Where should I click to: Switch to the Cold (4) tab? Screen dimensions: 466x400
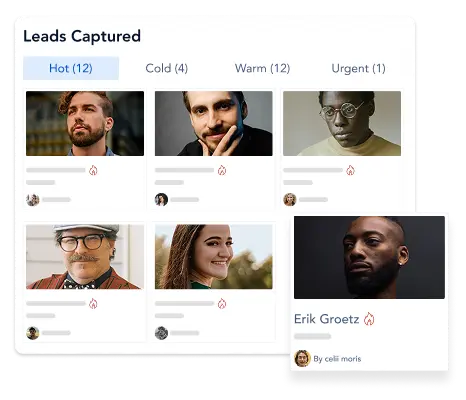pos(167,68)
